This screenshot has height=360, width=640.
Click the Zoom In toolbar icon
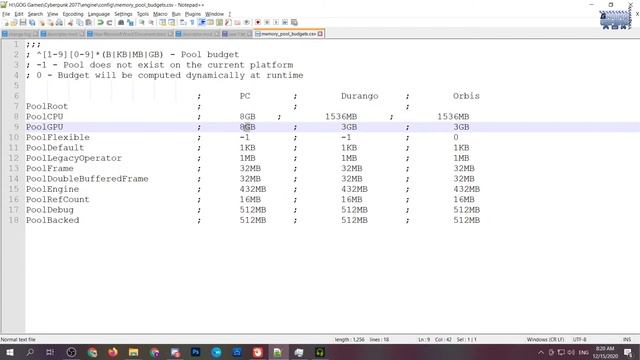(142, 23)
